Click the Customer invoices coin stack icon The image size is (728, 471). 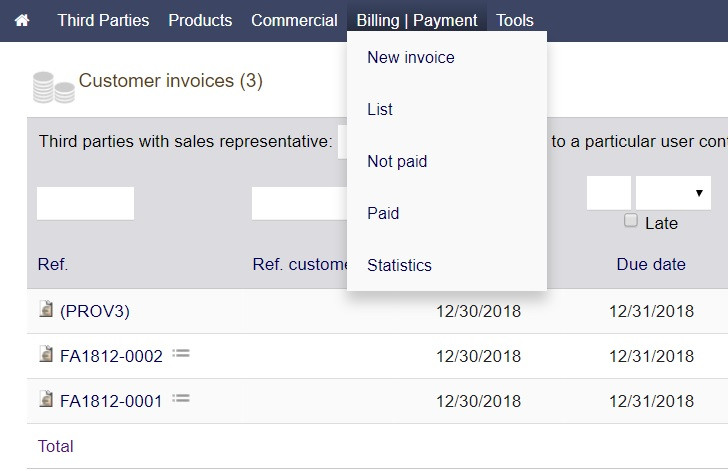point(53,87)
